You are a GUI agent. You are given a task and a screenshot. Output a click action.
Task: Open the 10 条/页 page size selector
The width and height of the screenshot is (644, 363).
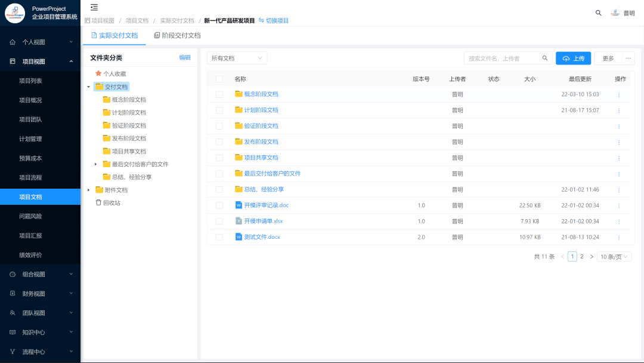pyautogui.click(x=614, y=256)
